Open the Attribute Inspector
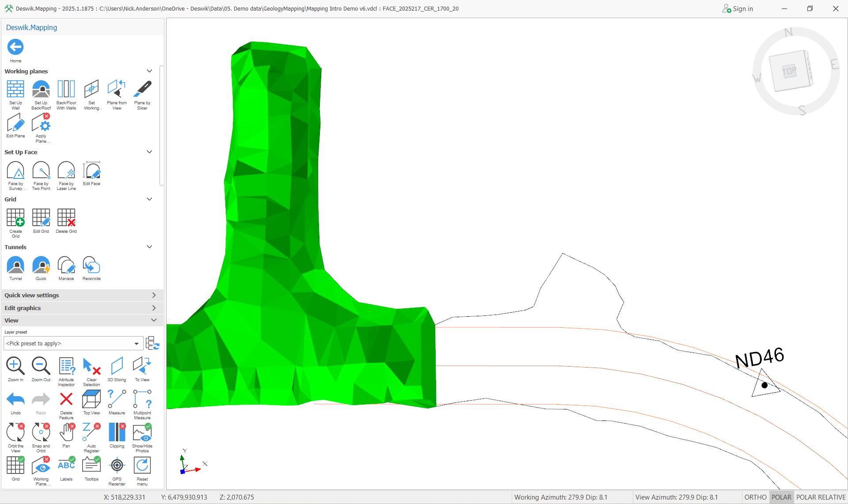 (66, 371)
